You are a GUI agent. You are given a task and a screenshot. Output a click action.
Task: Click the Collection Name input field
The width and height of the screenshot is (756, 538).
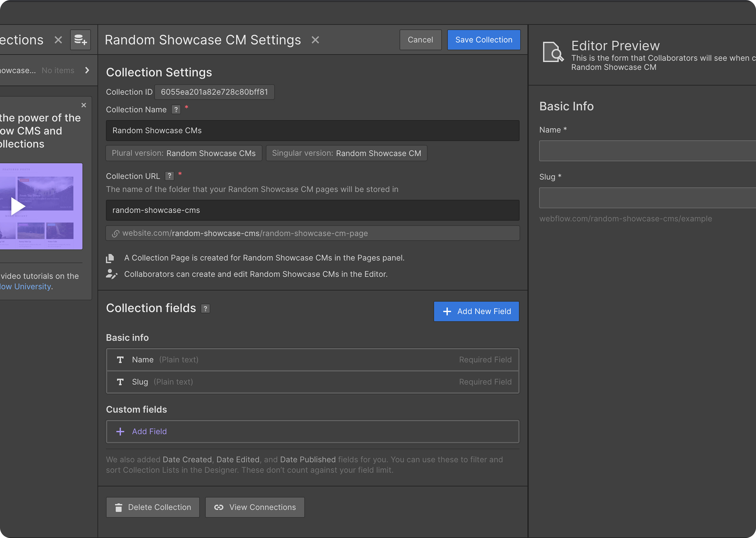(x=313, y=131)
